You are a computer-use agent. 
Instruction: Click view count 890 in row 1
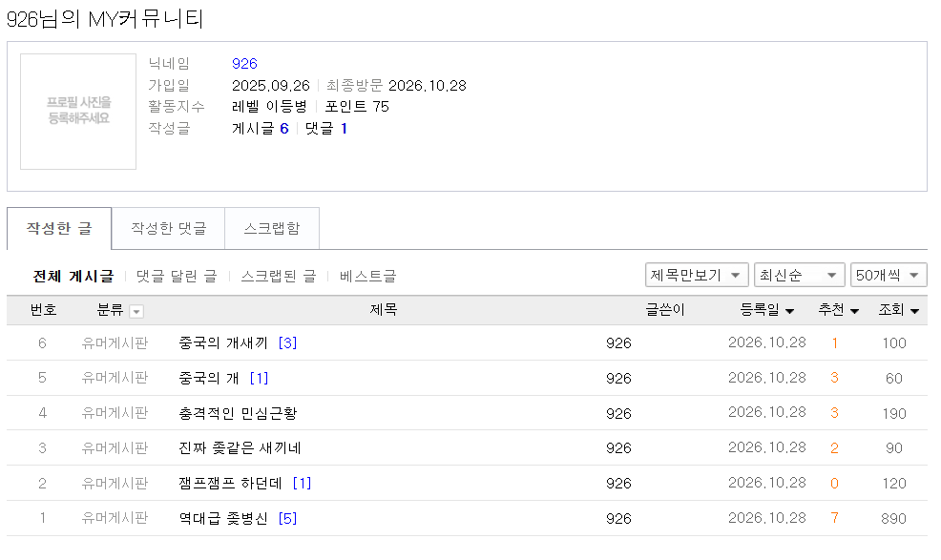893,519
